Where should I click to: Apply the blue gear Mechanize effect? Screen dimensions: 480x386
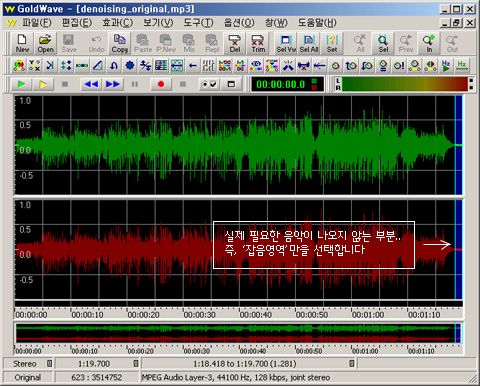130,66
